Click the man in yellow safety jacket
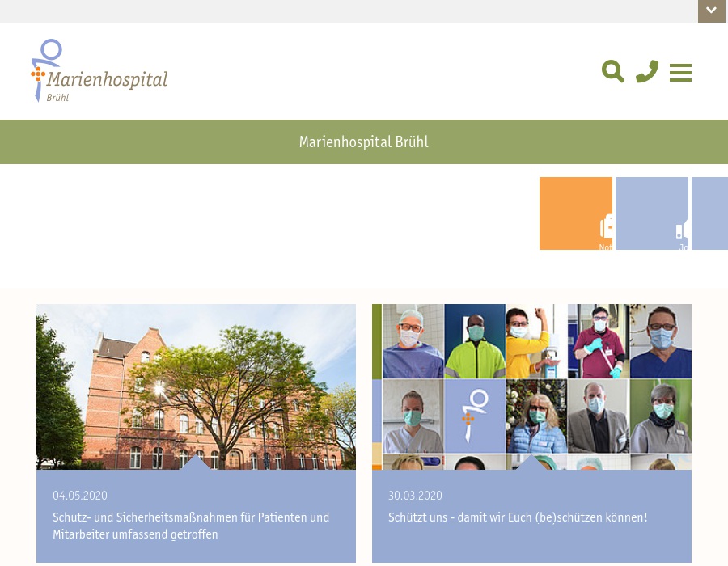This screenshot has height=566, width=728. [x=474, y=341]
